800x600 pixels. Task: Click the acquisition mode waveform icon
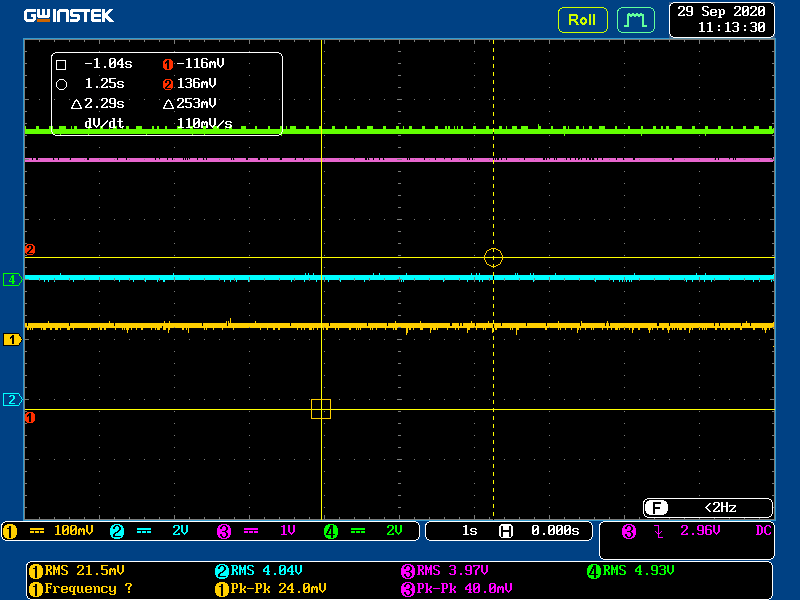coord(635,19)
